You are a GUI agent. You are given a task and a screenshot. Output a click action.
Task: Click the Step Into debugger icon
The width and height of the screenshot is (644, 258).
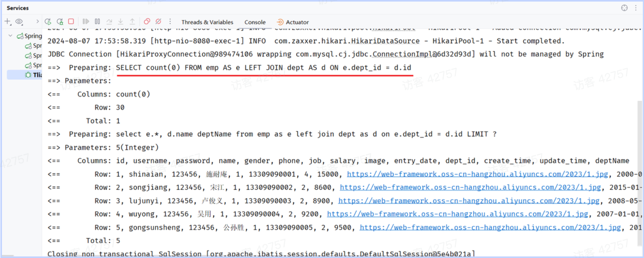tap(121, 22)
